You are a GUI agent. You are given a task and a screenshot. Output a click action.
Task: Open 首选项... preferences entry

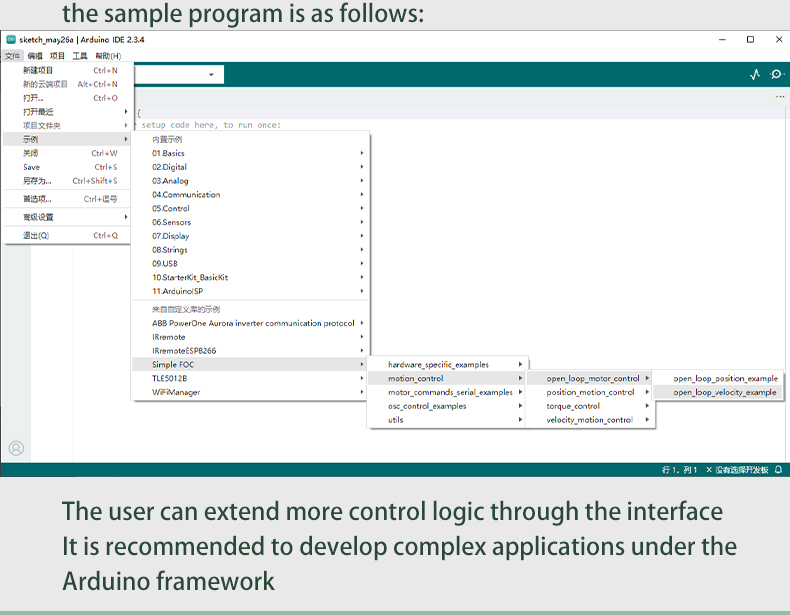coord(67,199)
